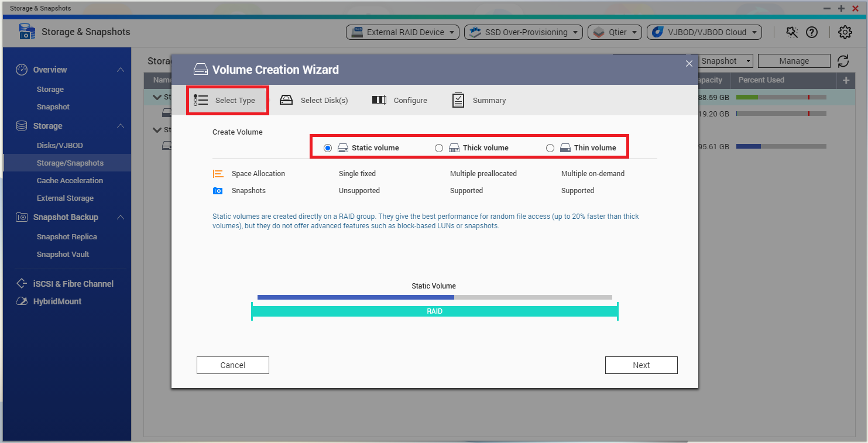Collapse the Snapshot Backup sidebar section

[120, 217]
